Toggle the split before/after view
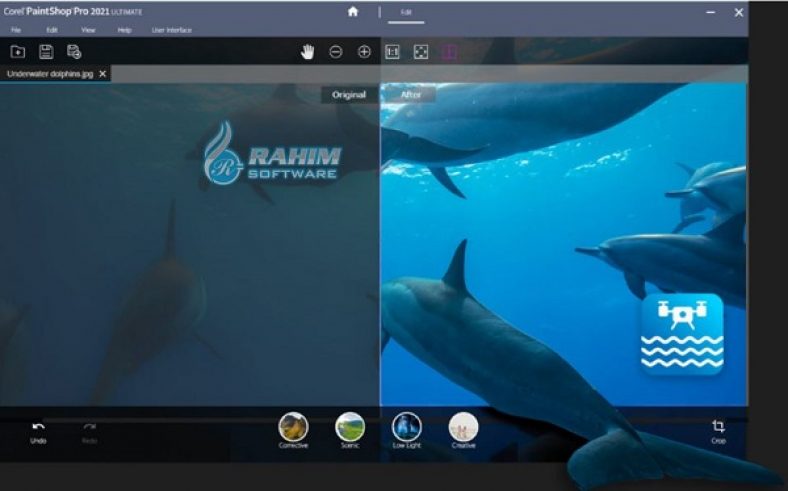 coord(449,52)
